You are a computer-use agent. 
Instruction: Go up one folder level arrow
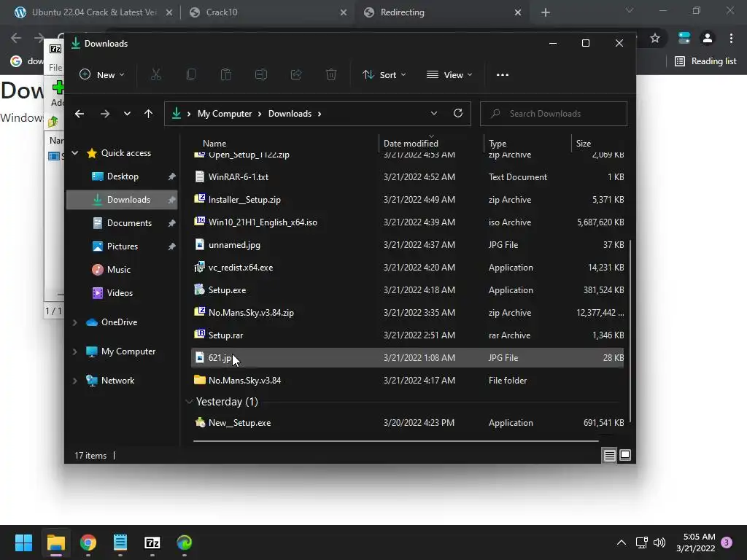149,114
